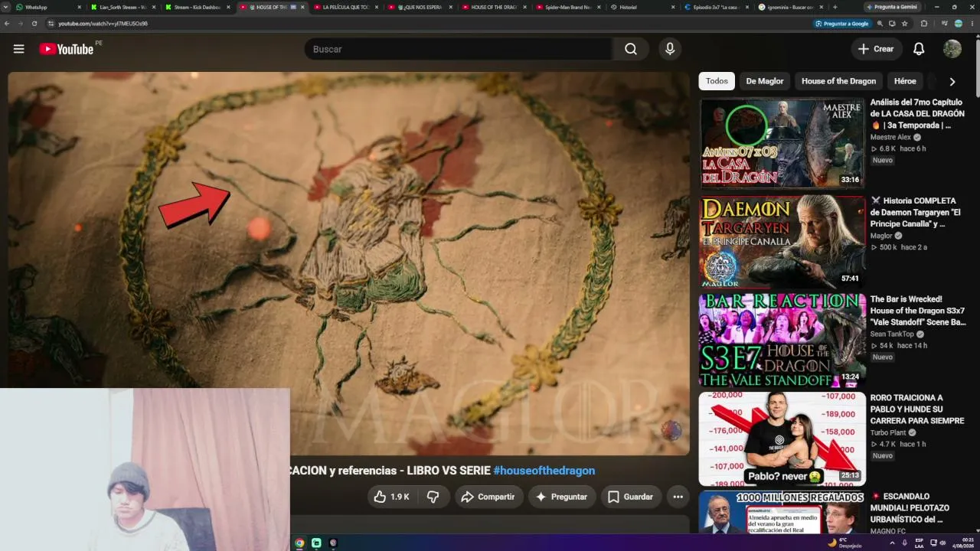This screenshot has height=551, width=980.
Task: Start voice search with microphone icon
Action: (670, 49)
